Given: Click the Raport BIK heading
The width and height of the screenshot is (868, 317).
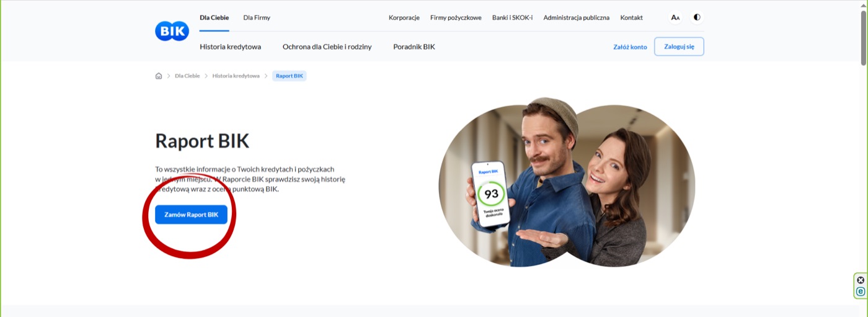Looking at the screenshot, I should (202, 141).
